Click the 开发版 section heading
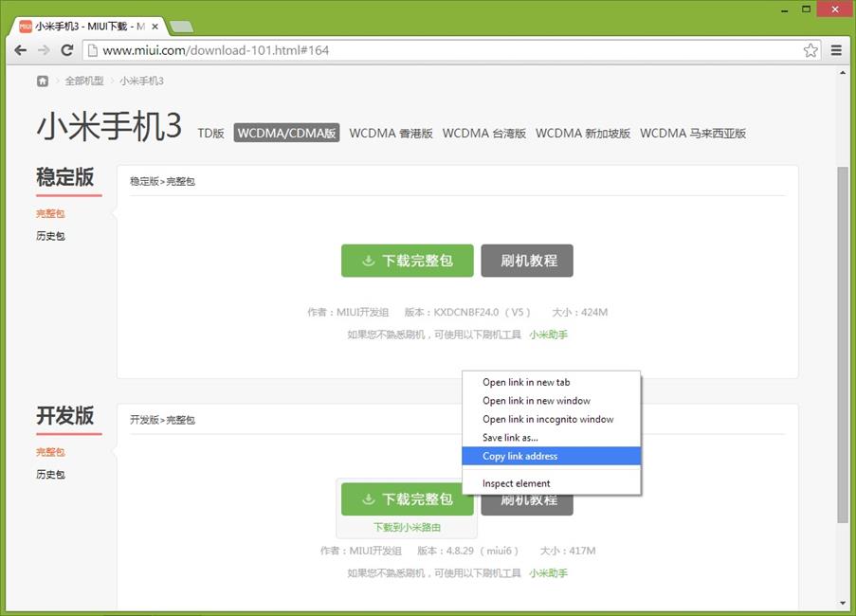The width and height of the screenshot is (856, 616). [65, 415]
